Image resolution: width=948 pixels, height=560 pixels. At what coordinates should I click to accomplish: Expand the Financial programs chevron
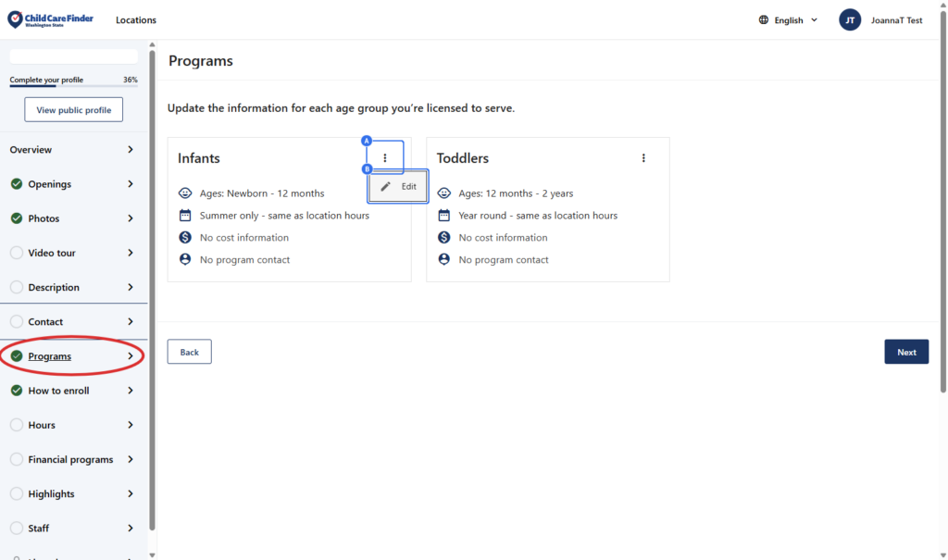(130, 459)
